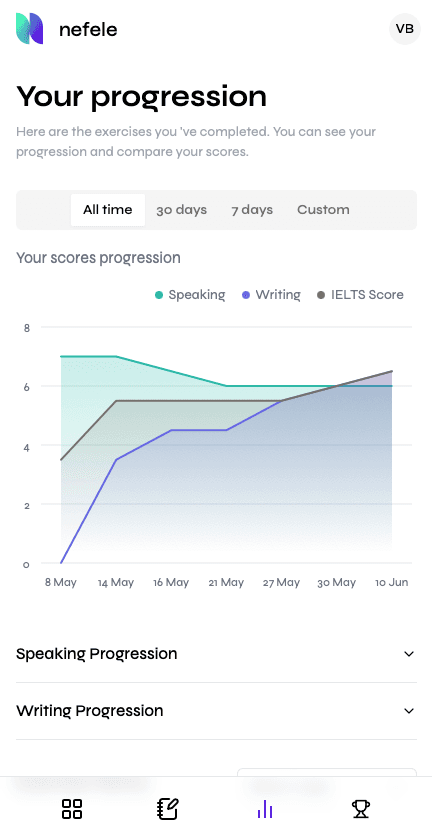Image resolution: width=432 pixels, height=840 pixels.
Task: Open the VB profile avatar
Action: (x=405, y=28)
